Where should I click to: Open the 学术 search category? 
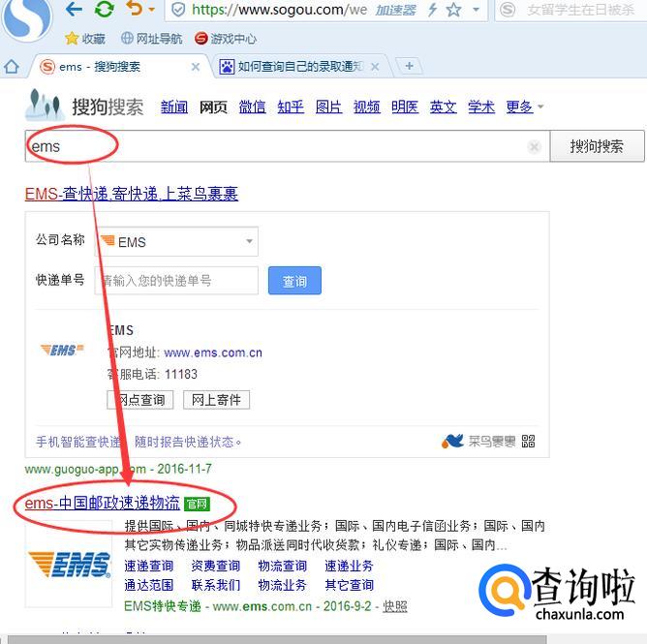[x=481, y=107]
